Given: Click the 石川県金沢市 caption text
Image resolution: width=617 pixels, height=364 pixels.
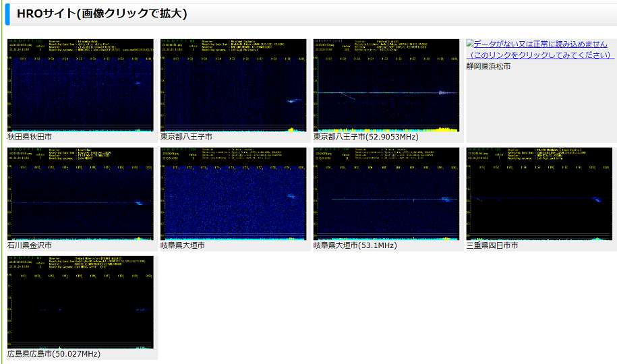Looking at the screenshot, I should pos(30,245).
